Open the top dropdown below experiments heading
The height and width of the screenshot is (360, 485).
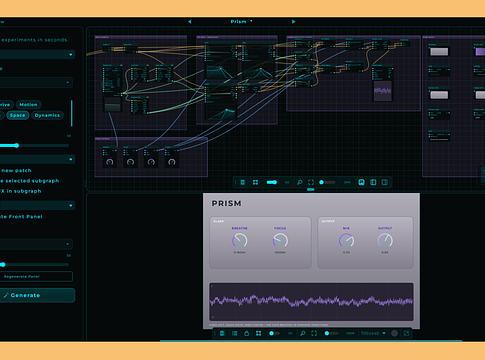(37, 54)
